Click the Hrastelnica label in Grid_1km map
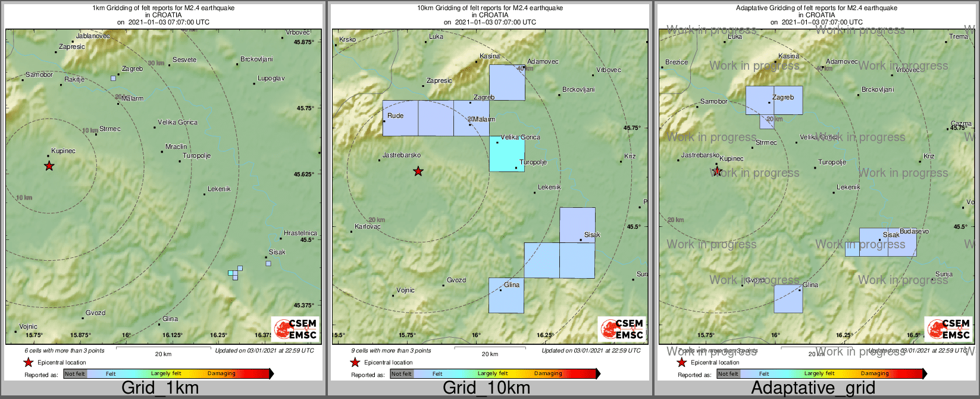Viewport: 980px width, 399px height. pyautogui.click(x=300, y=233)
